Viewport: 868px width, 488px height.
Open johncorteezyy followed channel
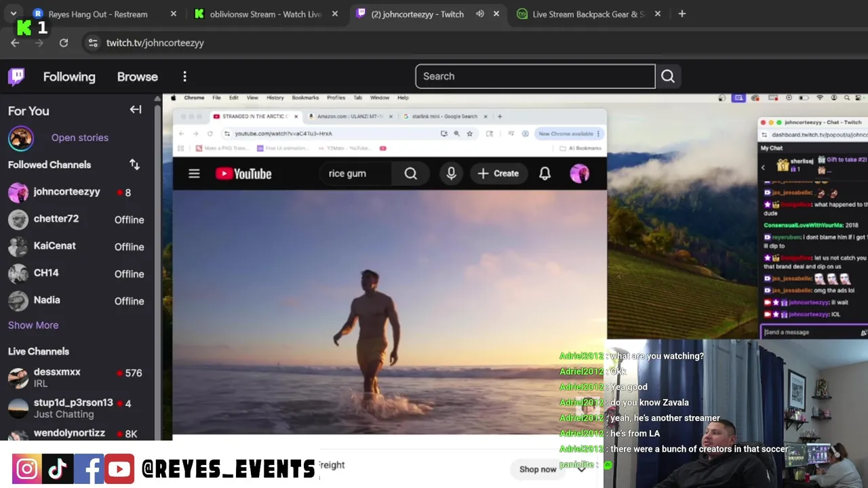tap(76, 192)
